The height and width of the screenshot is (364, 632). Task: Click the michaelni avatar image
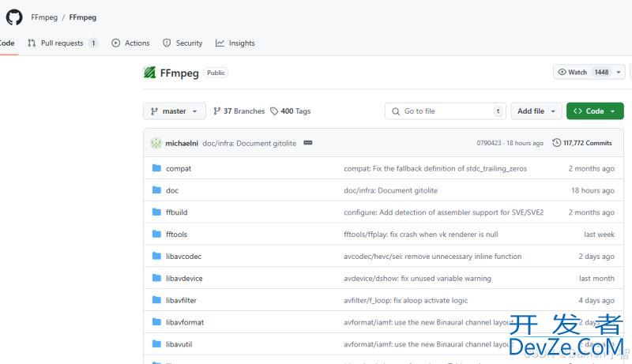pyautogui.click(x=156, y=143)
